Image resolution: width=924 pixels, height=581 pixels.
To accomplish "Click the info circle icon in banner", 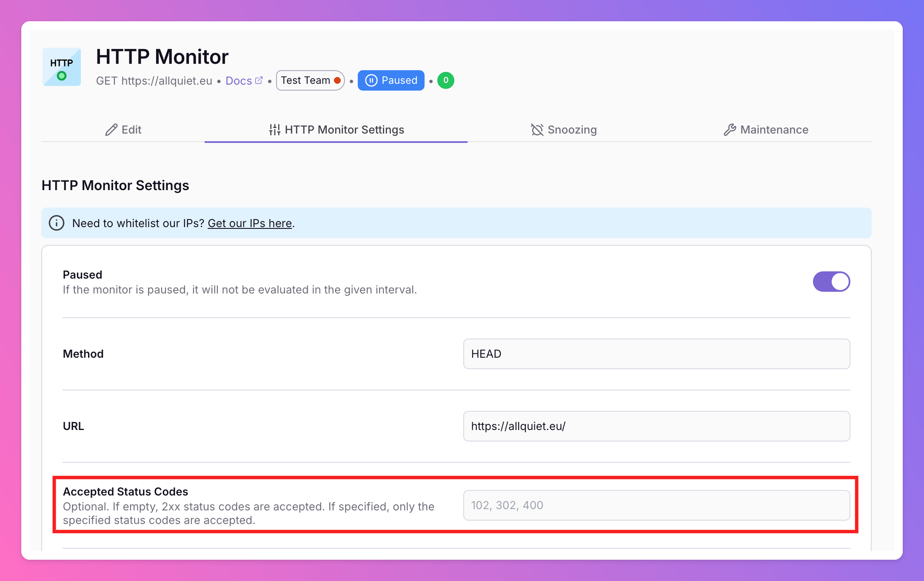I will click(57, 223).
